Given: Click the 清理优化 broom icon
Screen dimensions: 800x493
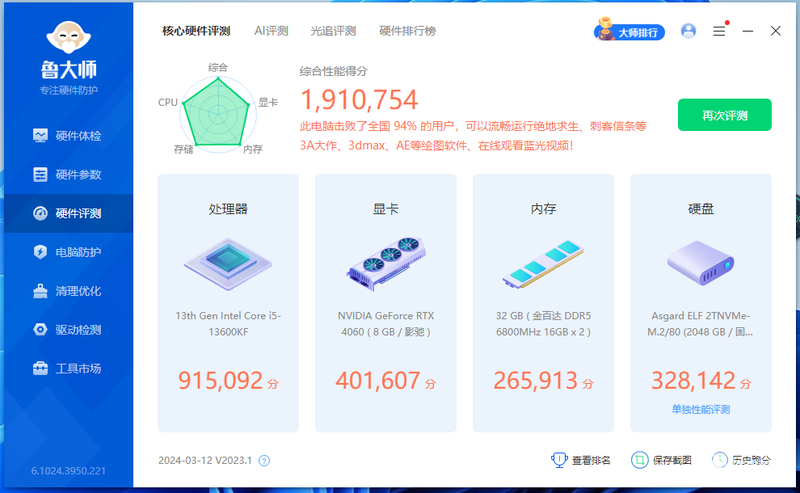Looking at the screenshot, I should click(40, 291).
